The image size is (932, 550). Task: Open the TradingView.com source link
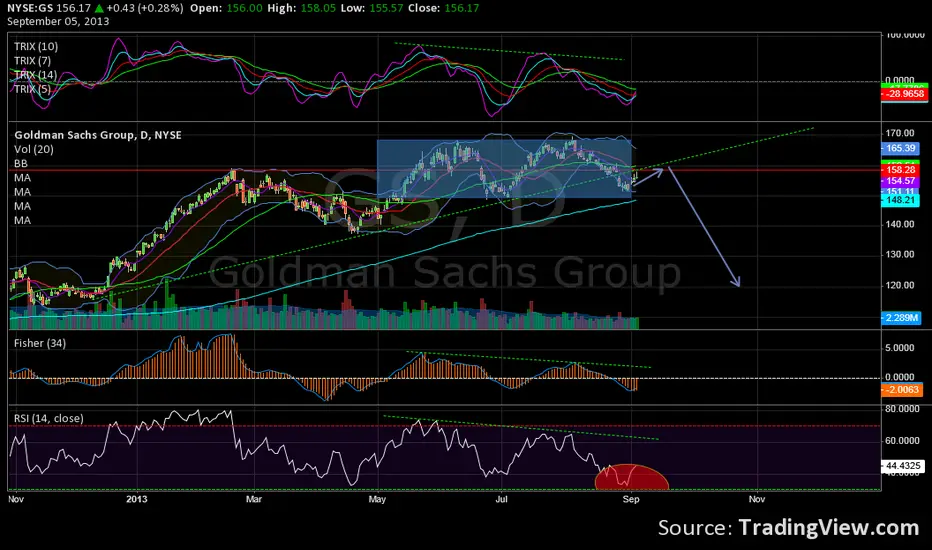(x=829, y=528)
